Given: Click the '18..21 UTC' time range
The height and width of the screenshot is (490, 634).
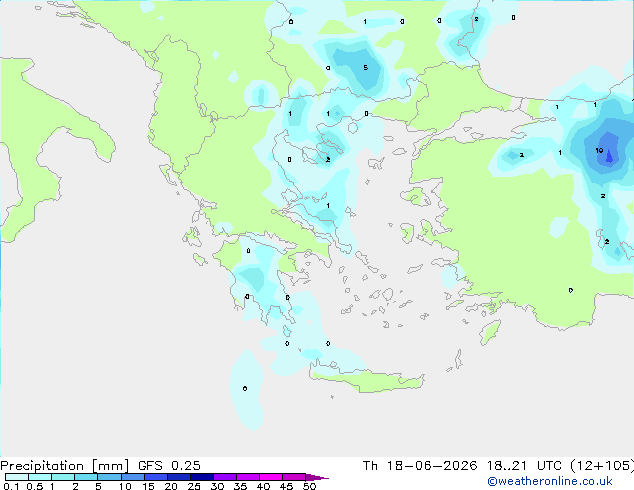Looking at the screenshot, I should click(524, 466).
